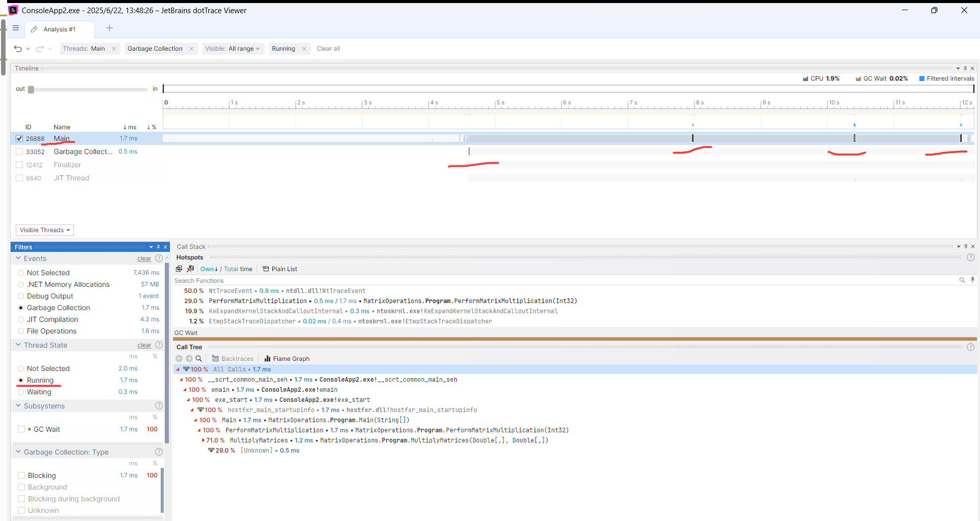Screen dimensions: 980x521
Task: Remove the Garbage Collection filter chip
Action: (191, 49)
